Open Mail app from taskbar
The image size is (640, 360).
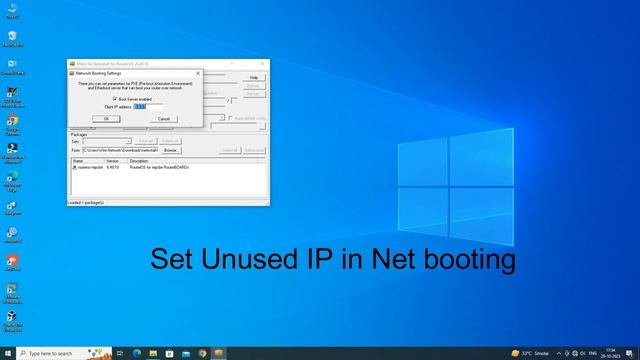point(186,353)
